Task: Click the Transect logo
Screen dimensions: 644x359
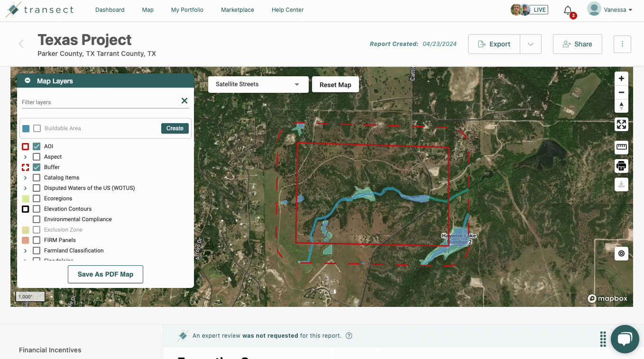Action: click(40, 9)
